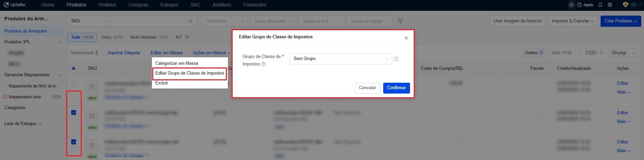The width and height of the screenshot is (644, 160).
Task: Check the first product row checkbox
Action: pyautogui.click(x=74, y=83)
